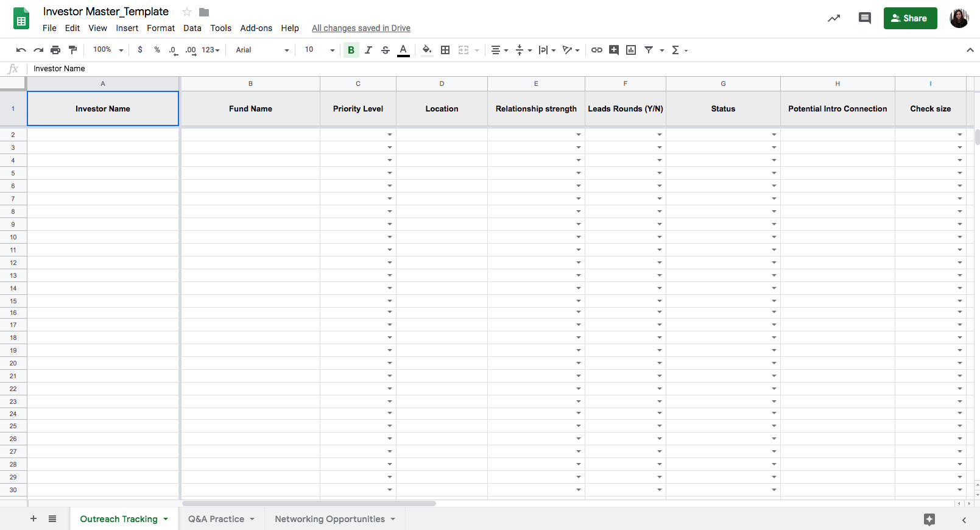Open the Add-ons menu

pos(256,28)
